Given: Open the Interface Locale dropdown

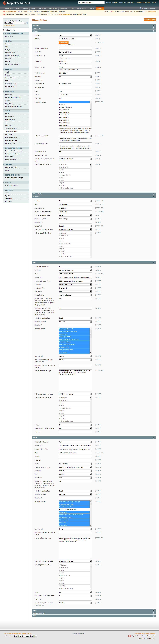Looking at the screenshot, I should pyautogui.click(x=25, y=636).
